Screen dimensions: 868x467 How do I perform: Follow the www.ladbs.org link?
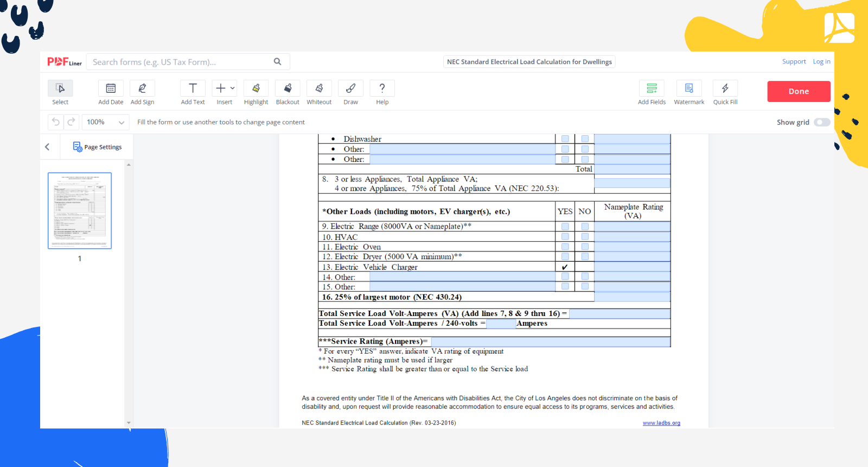[661, 423]
